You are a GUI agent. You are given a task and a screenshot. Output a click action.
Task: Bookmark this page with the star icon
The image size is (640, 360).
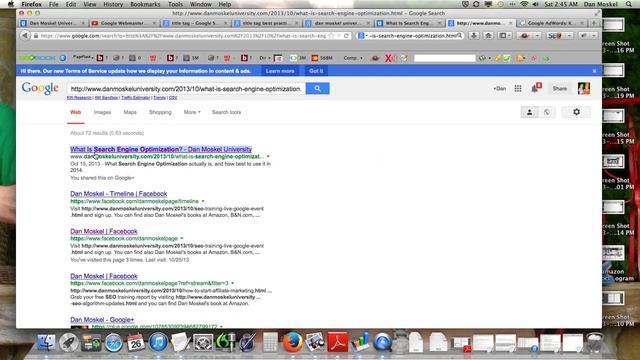pyautogui.click(x=331, y=36)
